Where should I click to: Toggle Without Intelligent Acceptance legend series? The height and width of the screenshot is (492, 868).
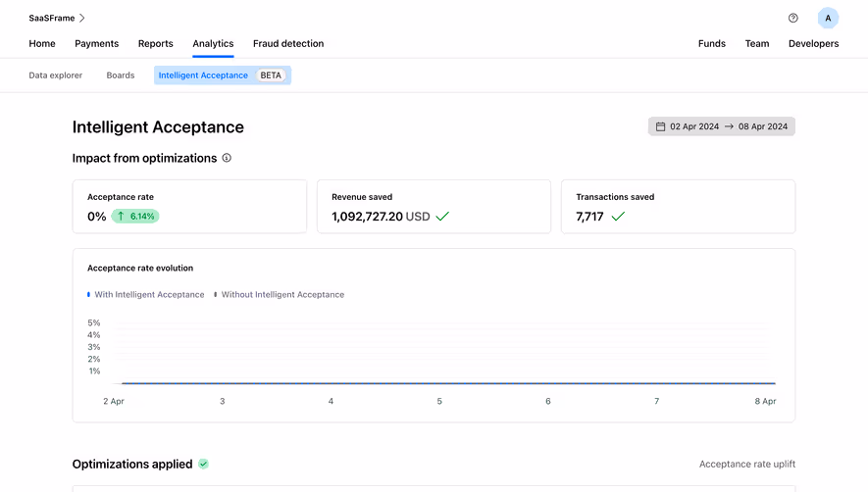[279, 294]
